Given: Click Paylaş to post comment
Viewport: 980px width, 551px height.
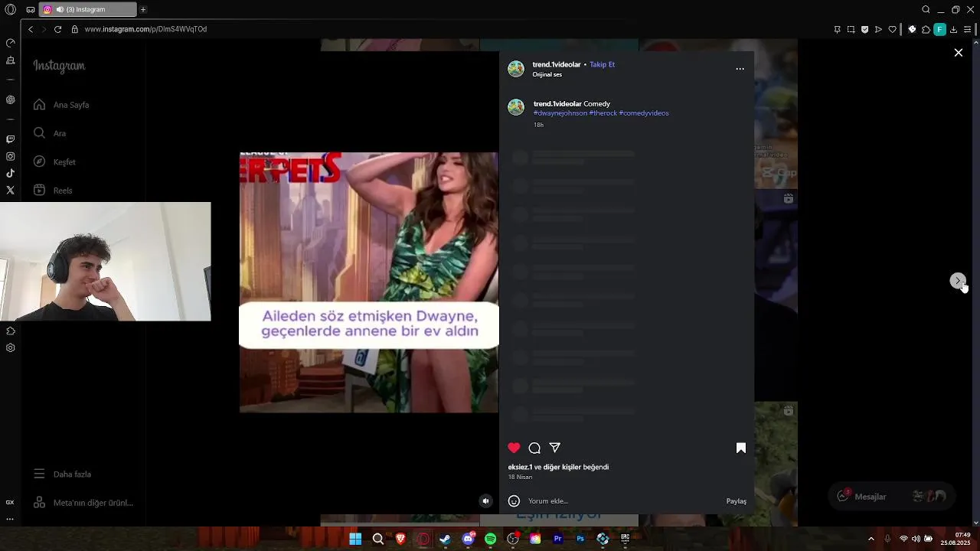Looking at the screenshot, I should click(736, 501).
